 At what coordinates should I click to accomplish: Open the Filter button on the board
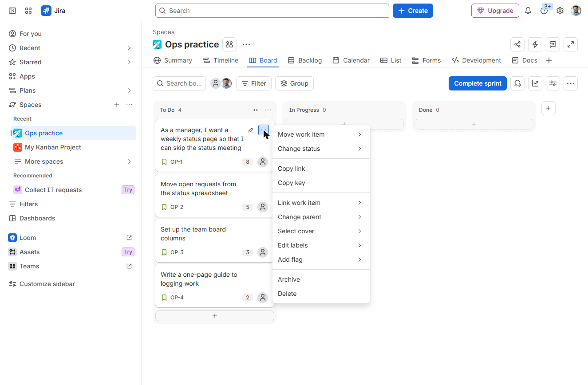[254, 83]
